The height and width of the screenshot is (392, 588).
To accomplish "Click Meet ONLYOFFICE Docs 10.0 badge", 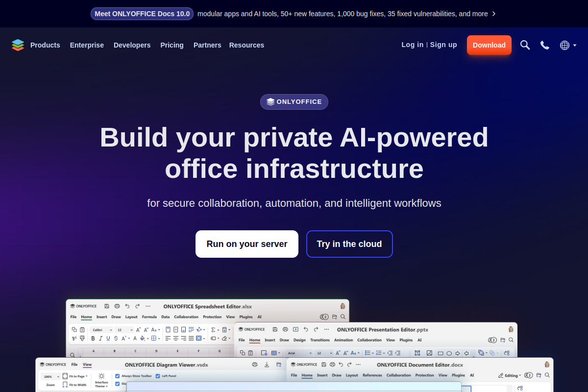I will tap(142, 14).
